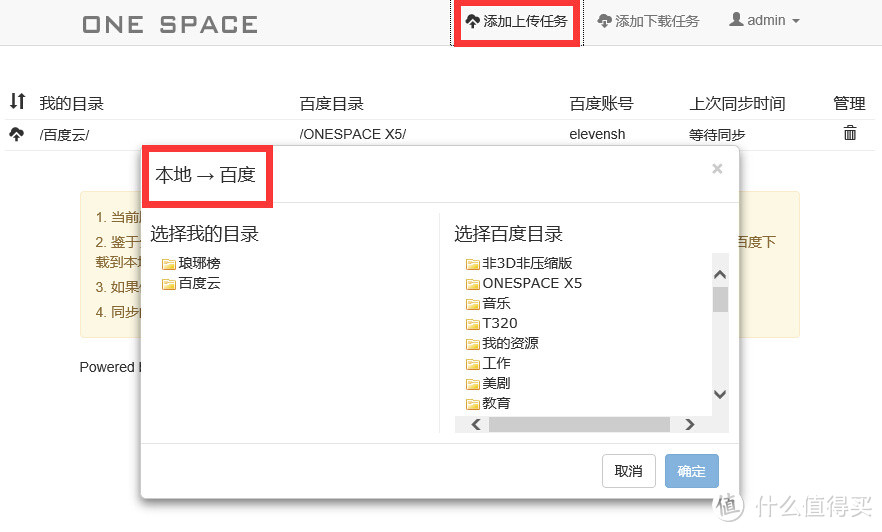Click the ONE SPACE logo
The image size is (882, 532).
170,24
